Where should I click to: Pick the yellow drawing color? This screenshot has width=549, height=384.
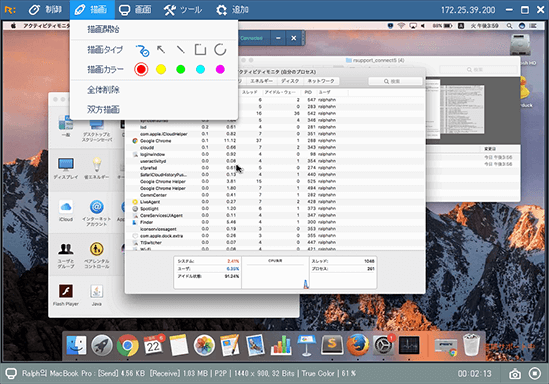click(161, 69)
